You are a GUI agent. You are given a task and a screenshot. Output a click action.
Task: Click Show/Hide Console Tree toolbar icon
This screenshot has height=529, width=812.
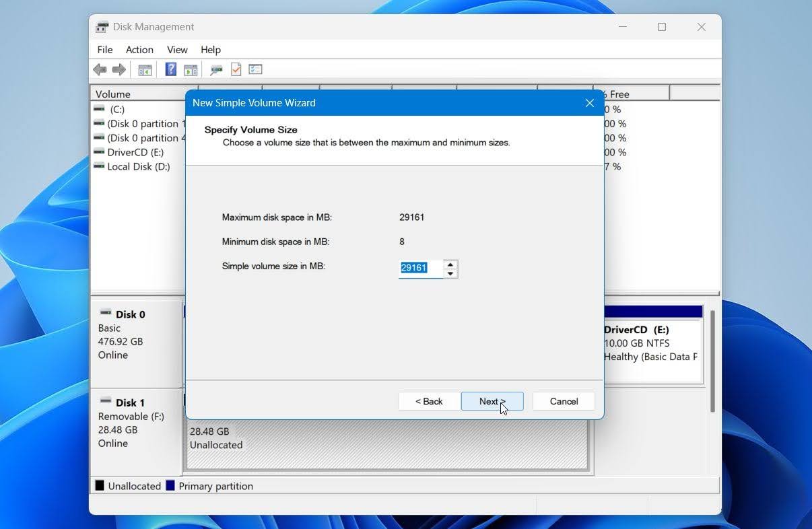tap(145, 69)
